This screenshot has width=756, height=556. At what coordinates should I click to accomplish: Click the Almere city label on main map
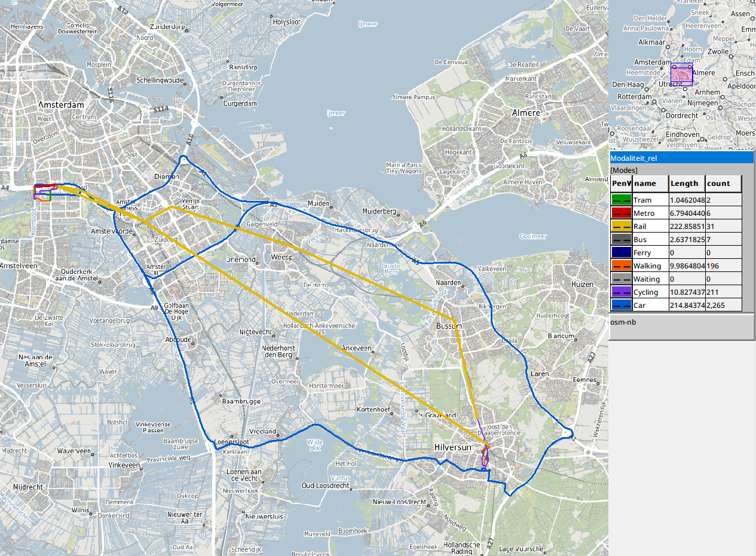(526, 113)
